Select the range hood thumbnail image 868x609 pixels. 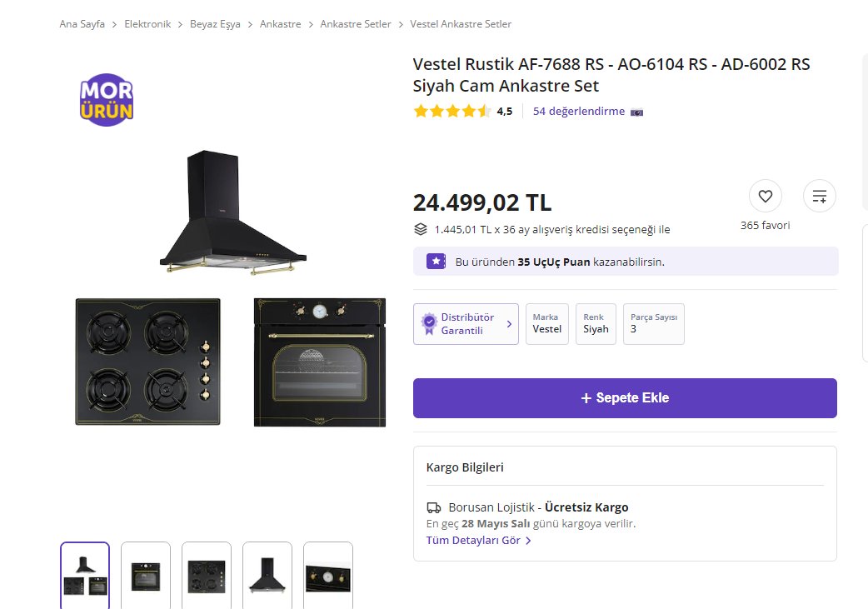click(x=267, y=576)
